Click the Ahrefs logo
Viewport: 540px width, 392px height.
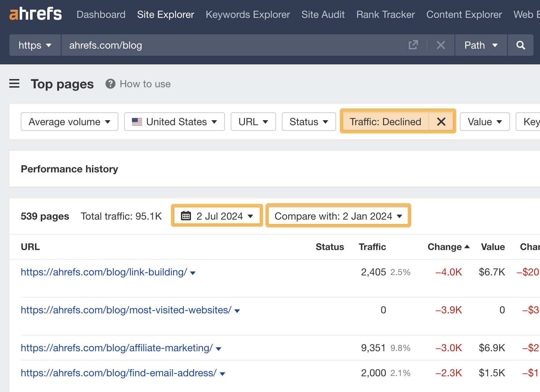click(x=35, y=14)
